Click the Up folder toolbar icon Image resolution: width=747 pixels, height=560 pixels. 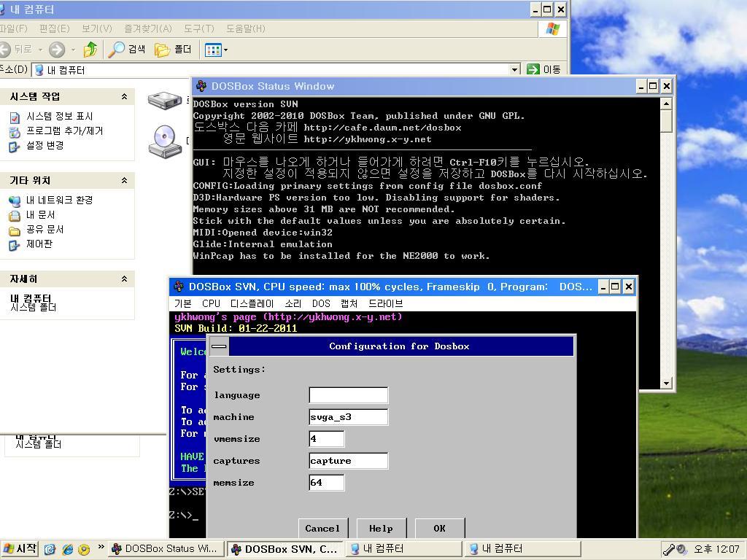click(x=90, y=50)
